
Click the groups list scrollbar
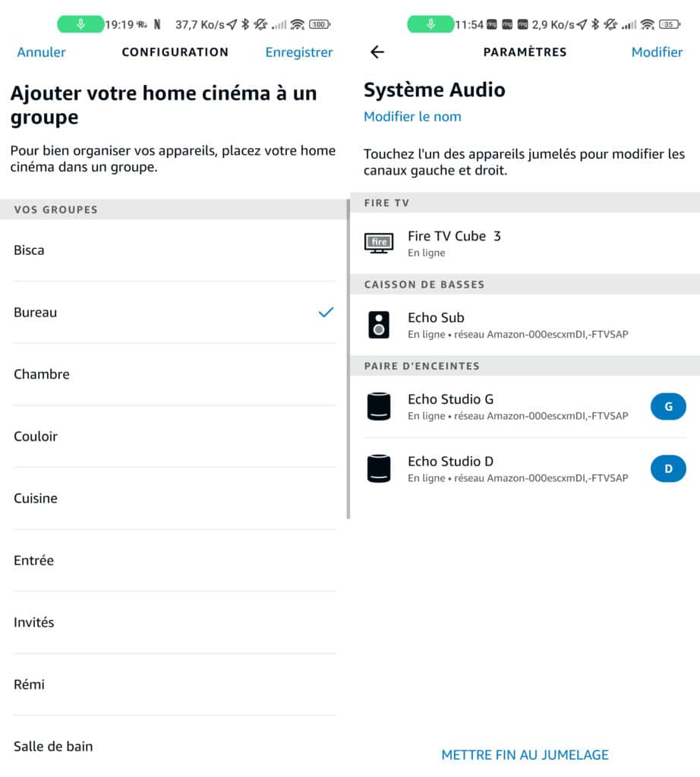[x=348, y=359]
